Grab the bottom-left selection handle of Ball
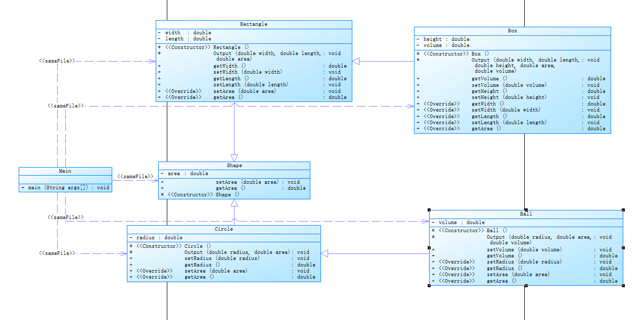 (x=429, y=286)
